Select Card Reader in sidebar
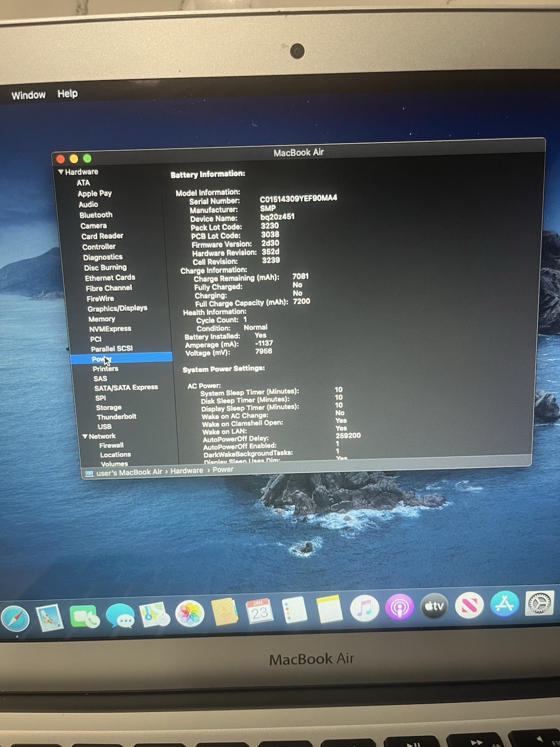 pos(102,236)
